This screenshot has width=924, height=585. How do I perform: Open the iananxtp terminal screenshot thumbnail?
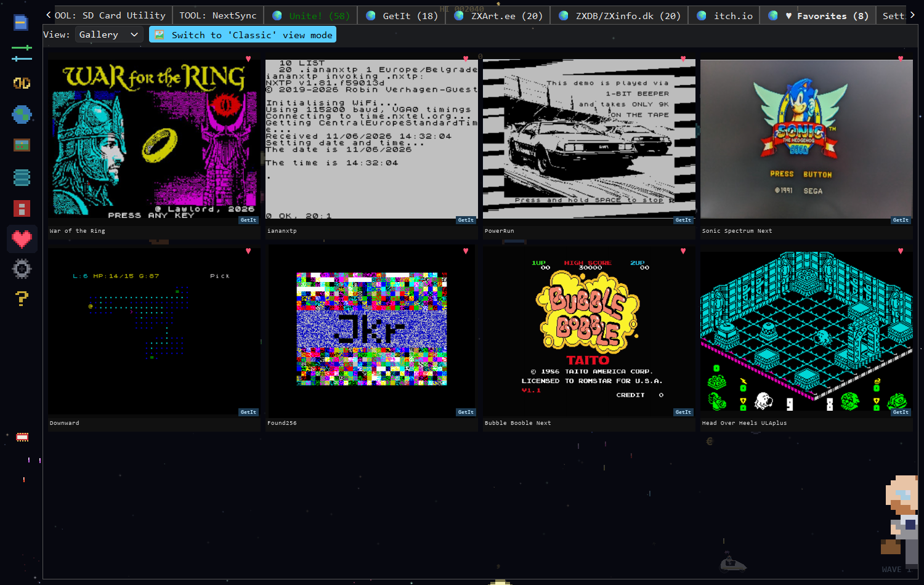tap(371, 139)
